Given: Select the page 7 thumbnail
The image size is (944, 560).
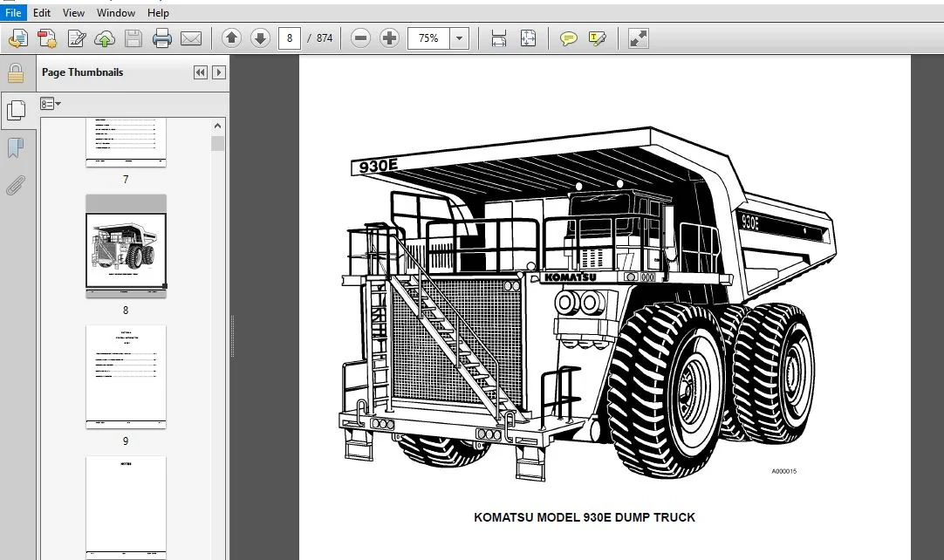Looking at the screenshot, I should point(126,142).
